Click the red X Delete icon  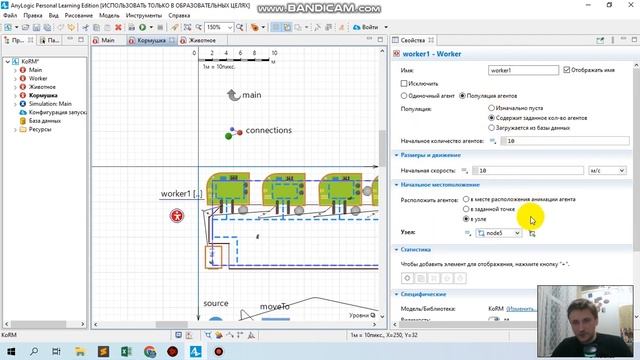click(x=118, y=27)
